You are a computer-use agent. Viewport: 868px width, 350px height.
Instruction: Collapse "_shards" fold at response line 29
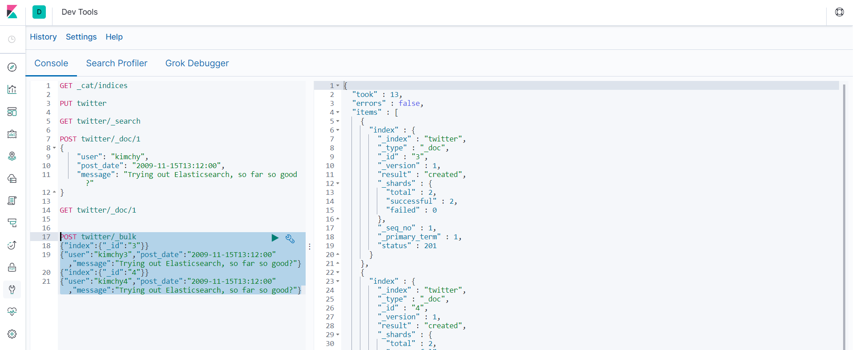point(338,334)
